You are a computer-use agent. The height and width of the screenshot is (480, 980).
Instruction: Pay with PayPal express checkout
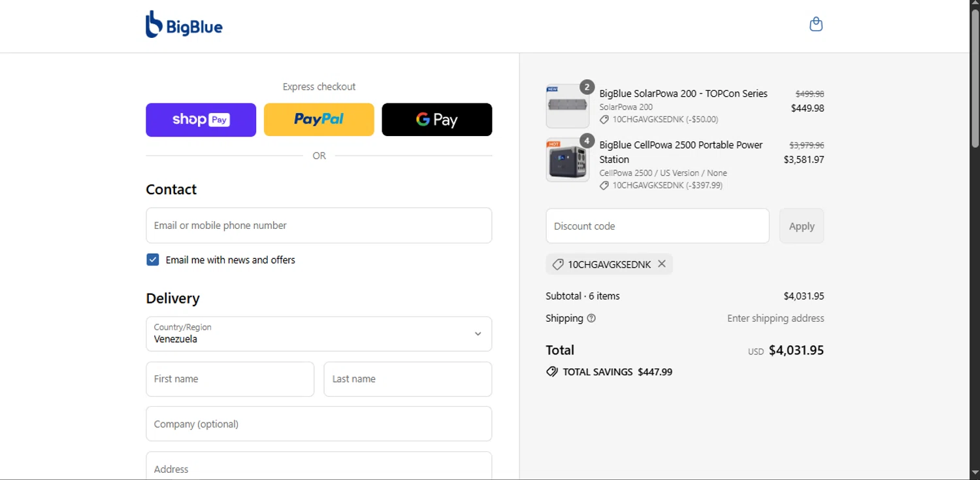[319, 120]
